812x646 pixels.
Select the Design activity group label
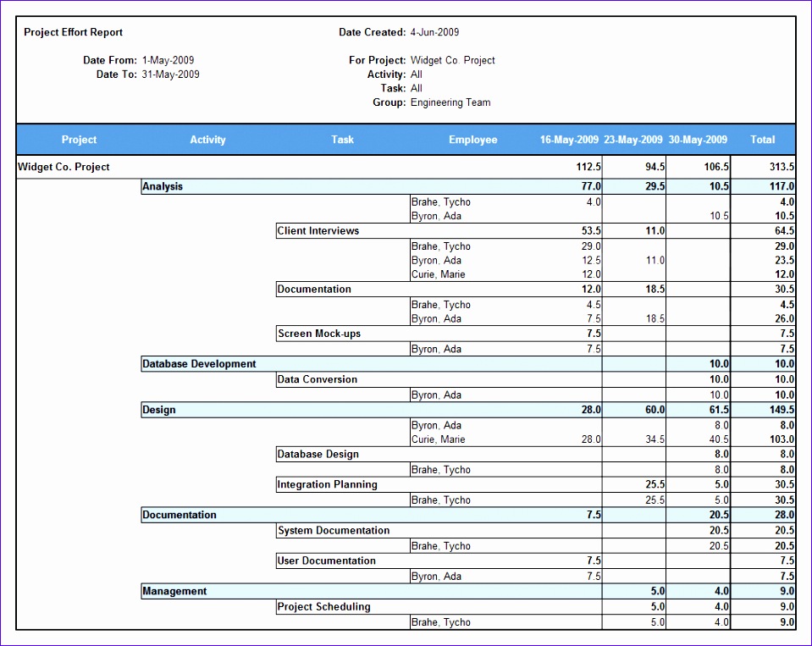159,410
